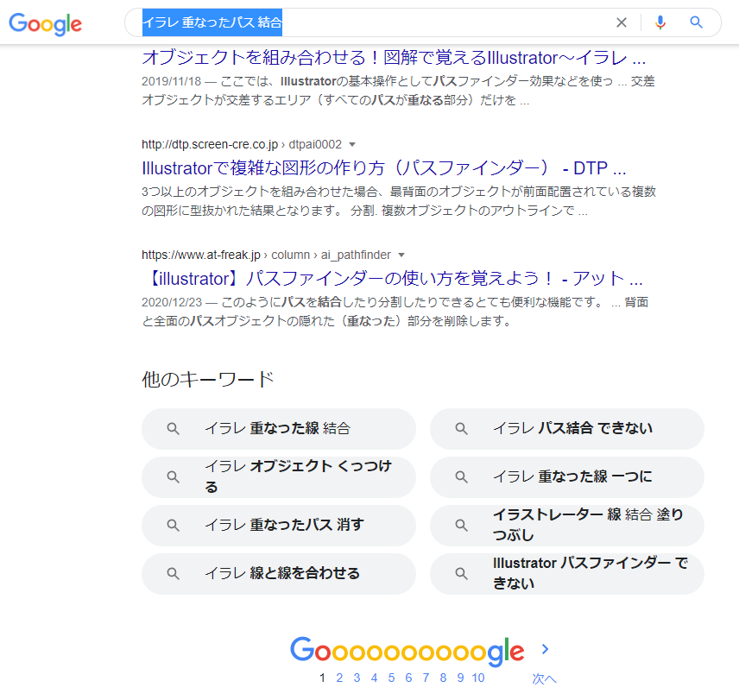Clear the search box with the X icon
This screenshot has height=700, width=739.
(622, 22)
